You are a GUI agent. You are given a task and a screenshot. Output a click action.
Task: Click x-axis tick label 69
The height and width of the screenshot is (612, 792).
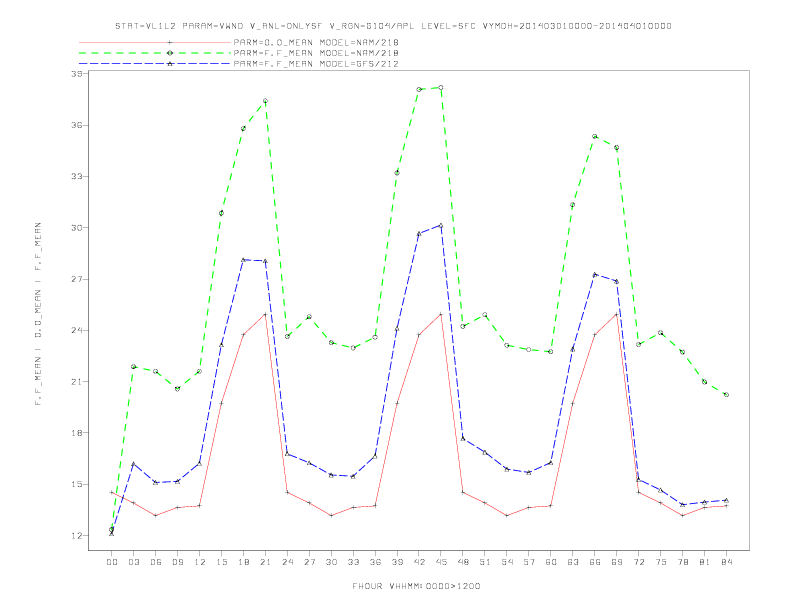[617, 562]
